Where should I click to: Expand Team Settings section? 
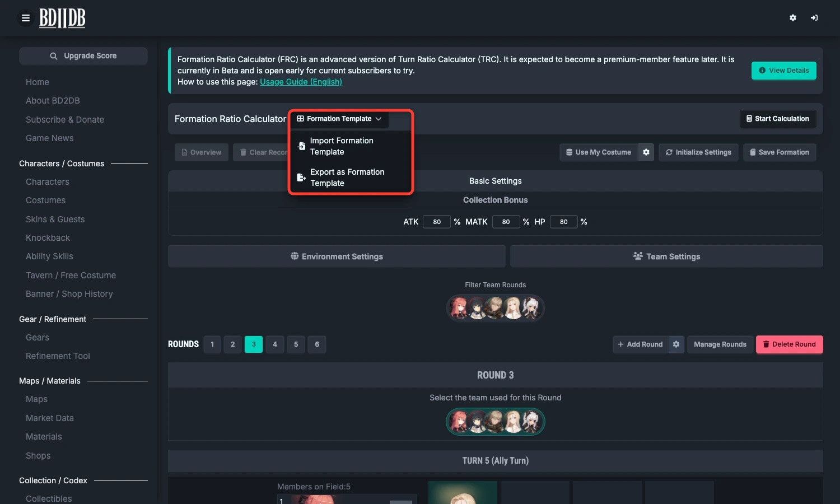(666, 256)
